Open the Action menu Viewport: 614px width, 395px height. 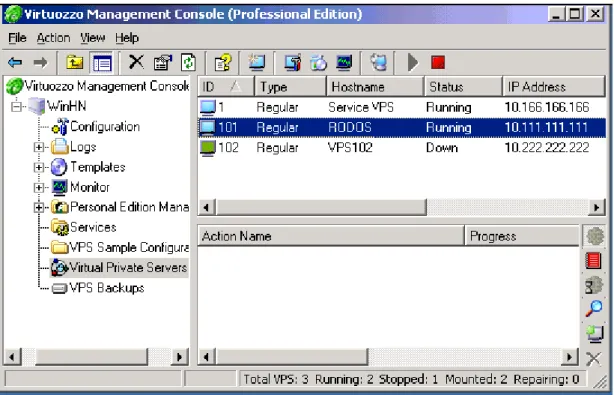pyautogui.click(x=53, y=38)
